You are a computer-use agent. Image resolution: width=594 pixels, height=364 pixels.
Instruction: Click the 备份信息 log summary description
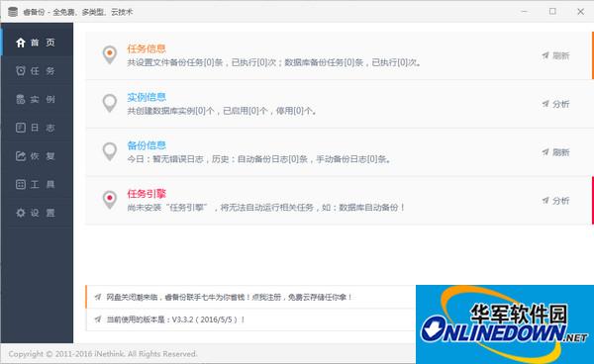click(258, 159)
